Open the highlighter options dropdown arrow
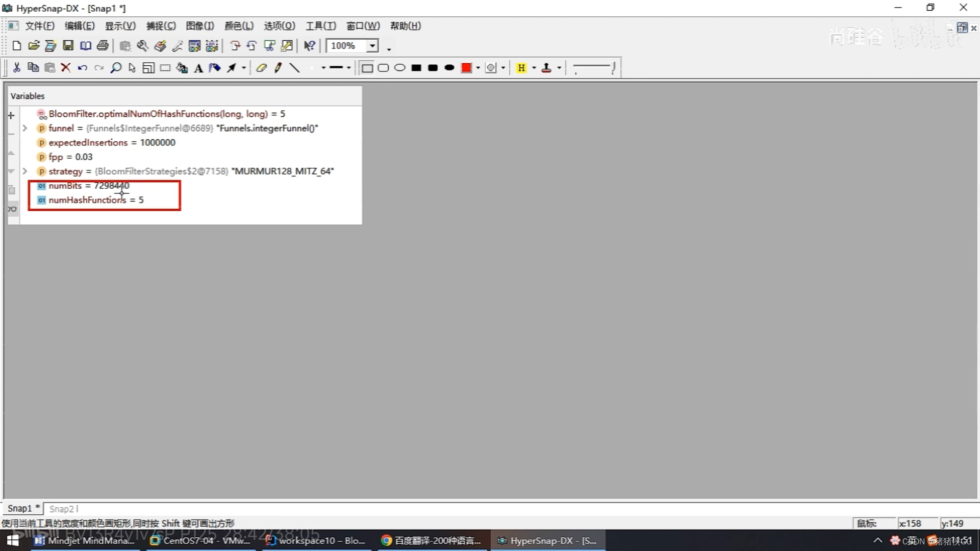This screenshot has height=551, width=980. coord(534,68)
